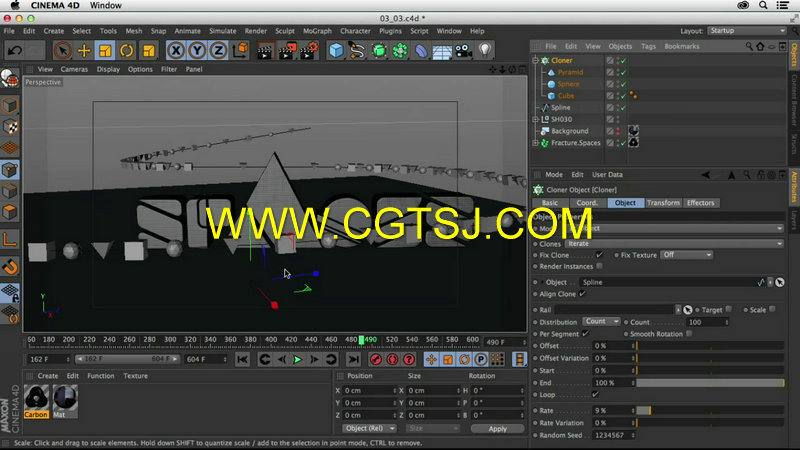
Task: Open viewport Cameras menu
Action: pyautogui.click(x=74, y=69)
